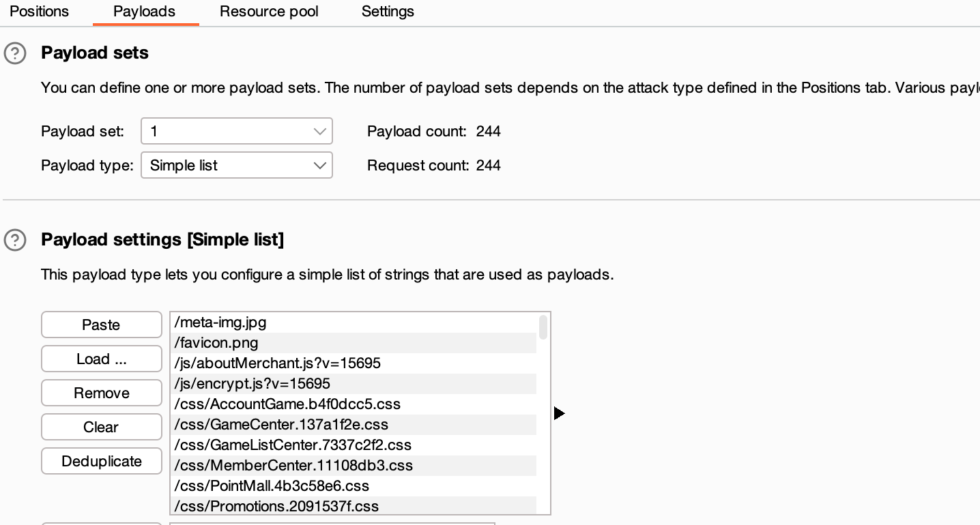The image size is (980, 525).
Task: Select /css/GameCenter.137a1f2e.css list entry
Action: [x=352, y=425]
